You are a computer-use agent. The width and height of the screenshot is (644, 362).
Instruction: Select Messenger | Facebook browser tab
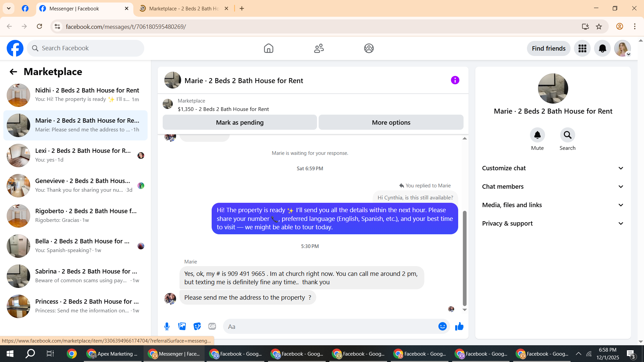84,9
